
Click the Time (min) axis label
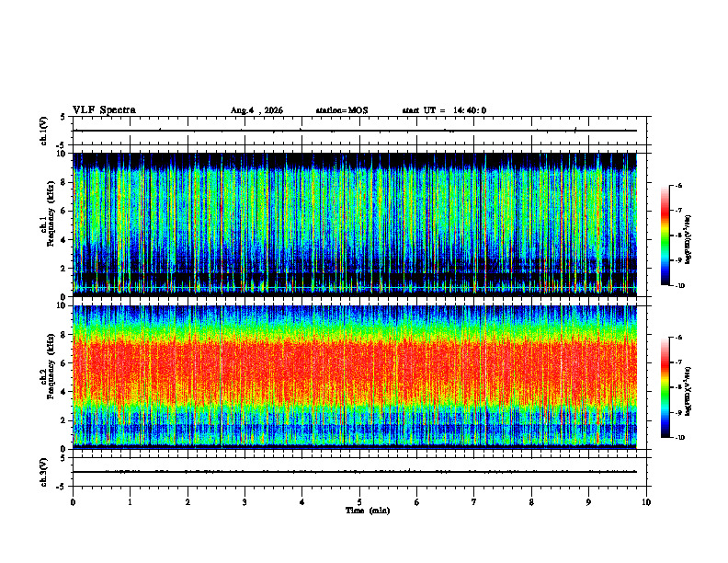(368, 511)
